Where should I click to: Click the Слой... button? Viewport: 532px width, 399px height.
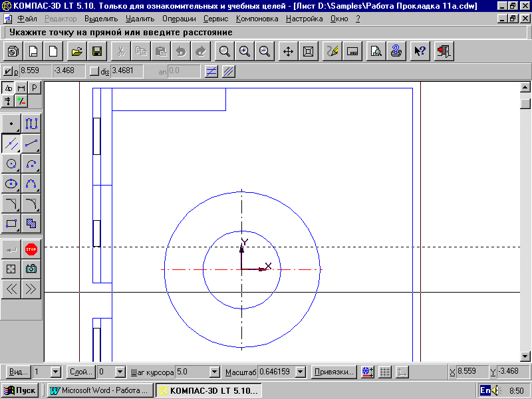pyautogui.click(x=81, y=372)
